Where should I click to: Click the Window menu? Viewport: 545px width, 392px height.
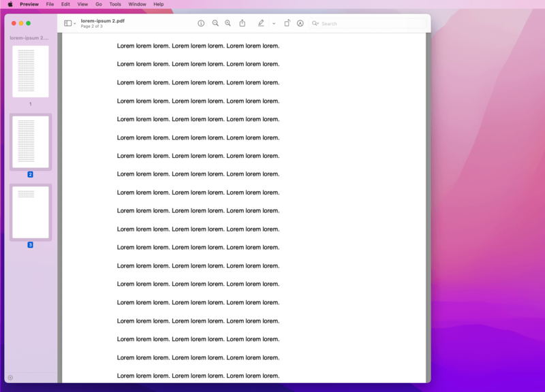137,3
